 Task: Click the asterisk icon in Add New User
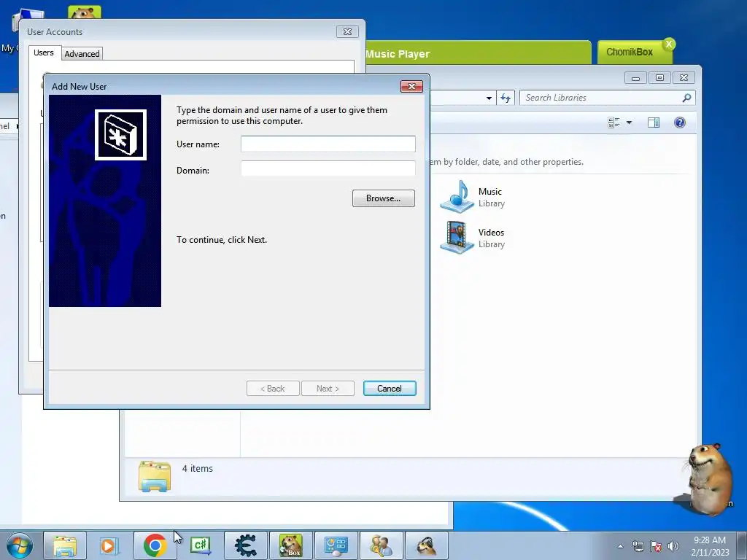coord(120,135)
